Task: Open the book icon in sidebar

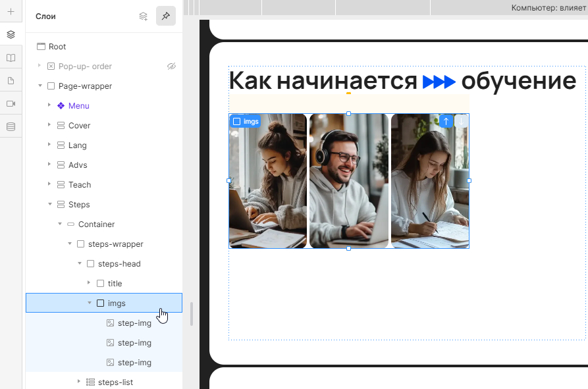Action: pyautogui.click(x=11, y=58)
